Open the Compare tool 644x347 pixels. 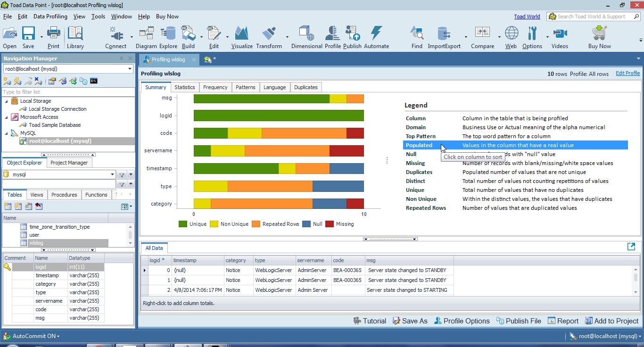tap(482, 37)
